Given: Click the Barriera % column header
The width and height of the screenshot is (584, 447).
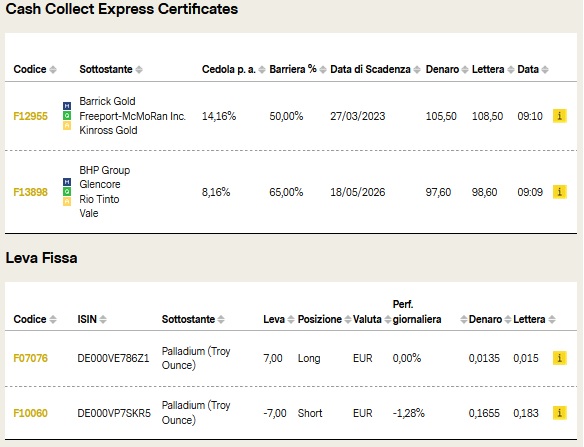Looking at the screenshot, I should coord(293,69).
